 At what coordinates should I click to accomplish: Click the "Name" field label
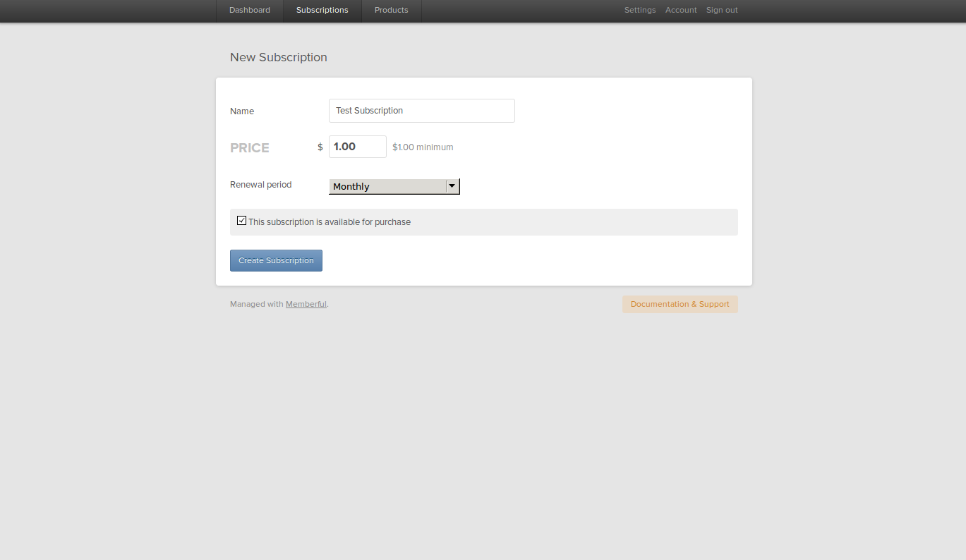(x=242, y=111)
